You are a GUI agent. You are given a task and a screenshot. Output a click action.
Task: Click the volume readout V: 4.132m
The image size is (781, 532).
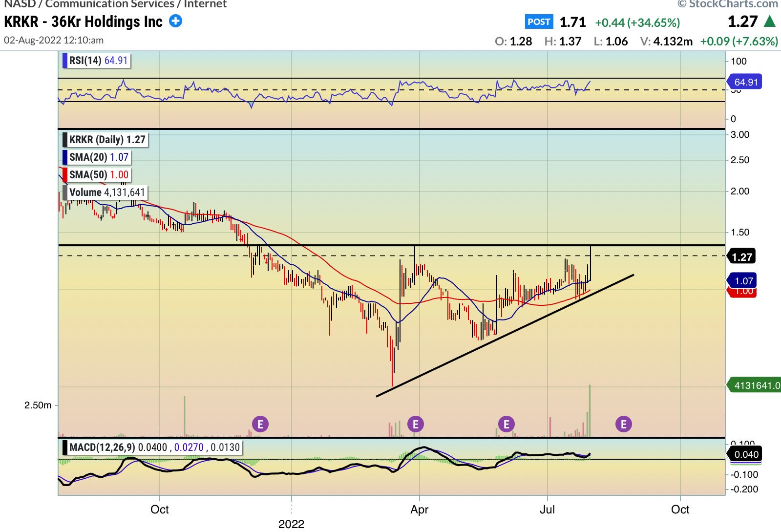pyautogui.click(x=666, y=42)
